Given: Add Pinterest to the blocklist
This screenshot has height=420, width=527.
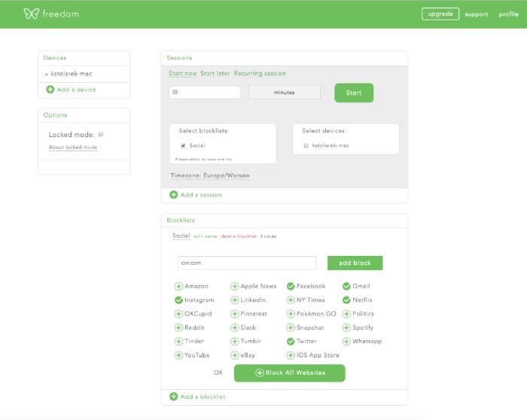Looking at the screenshot, I should click(235, 314).
